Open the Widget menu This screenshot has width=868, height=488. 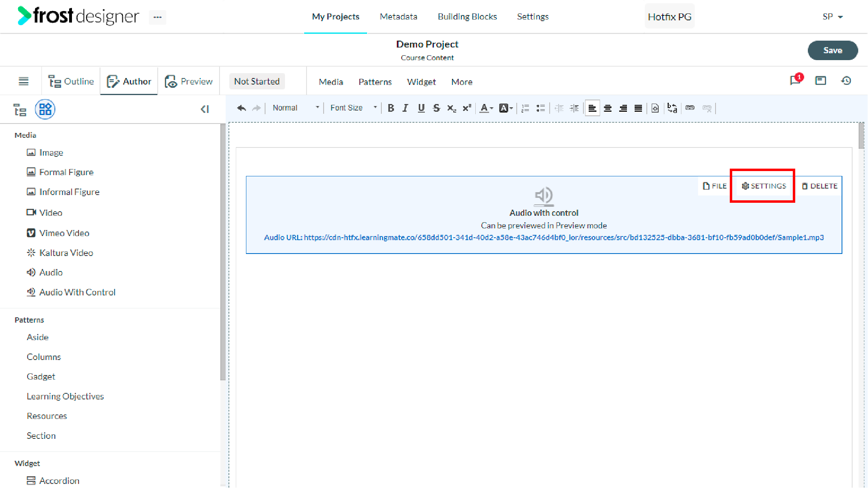pyautogui.click(x=421, y=82)
